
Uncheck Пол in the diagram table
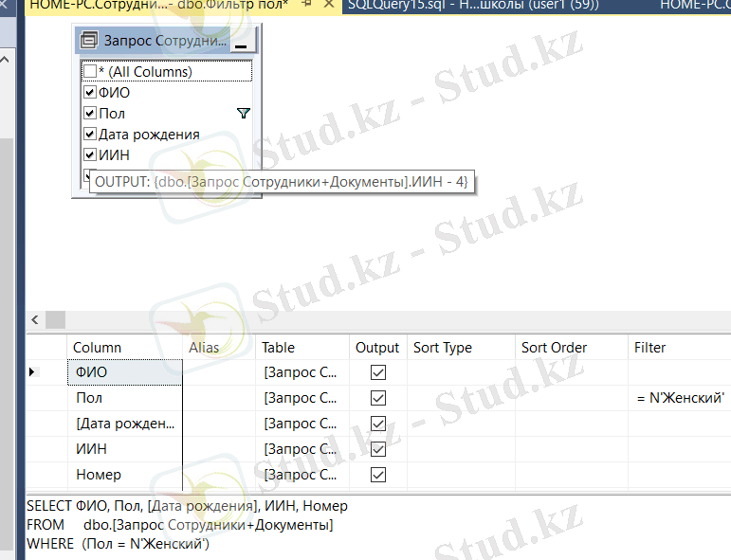(89, 113)
